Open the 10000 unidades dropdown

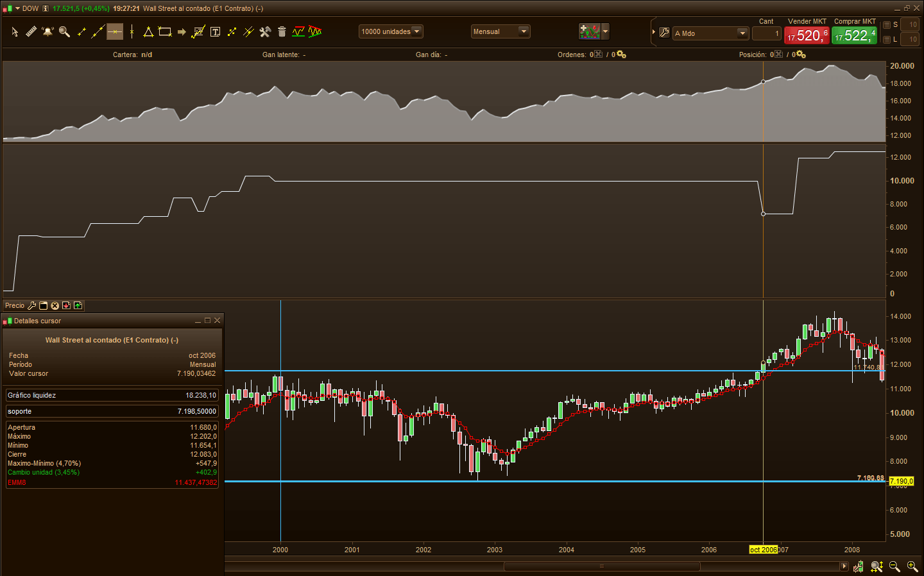click(391, 31)
